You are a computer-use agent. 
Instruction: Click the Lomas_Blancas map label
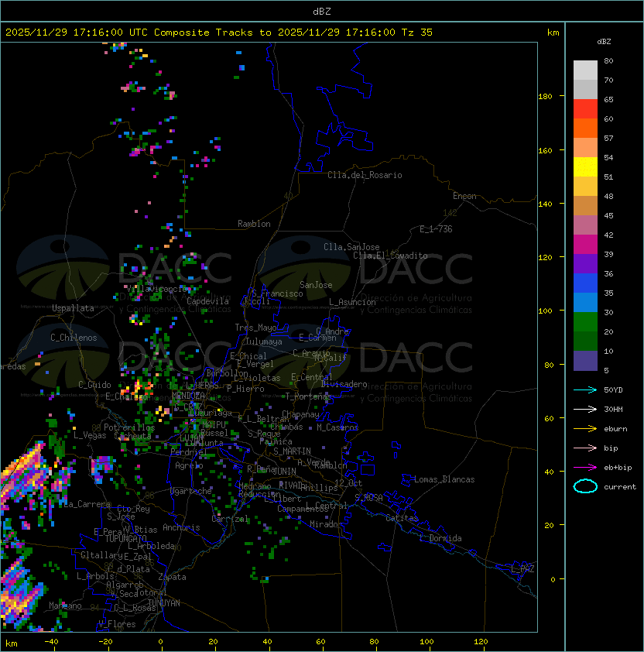[444, 479]
